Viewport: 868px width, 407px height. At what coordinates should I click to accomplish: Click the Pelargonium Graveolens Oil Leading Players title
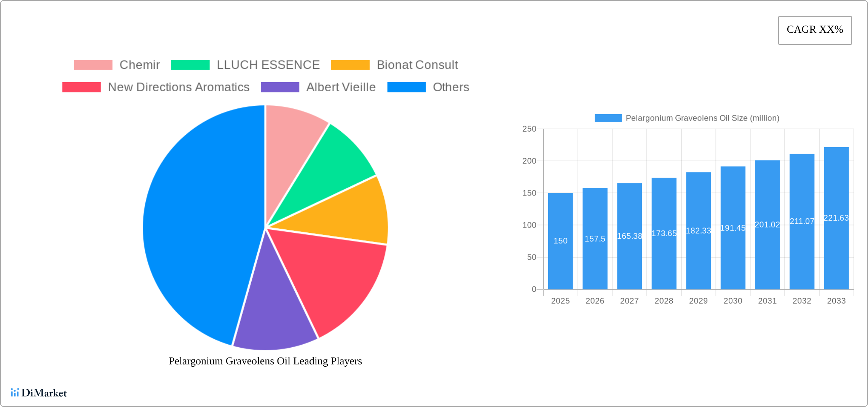tap(265, 361)
